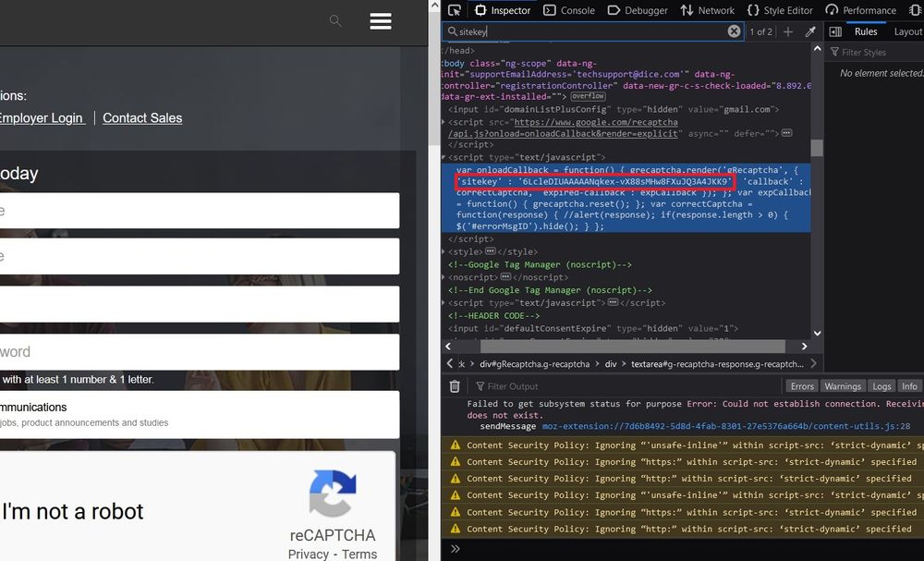Viewport: 924px width, 561px height.
Task: Toggle the Logs console filter
Action: (881, 386)
